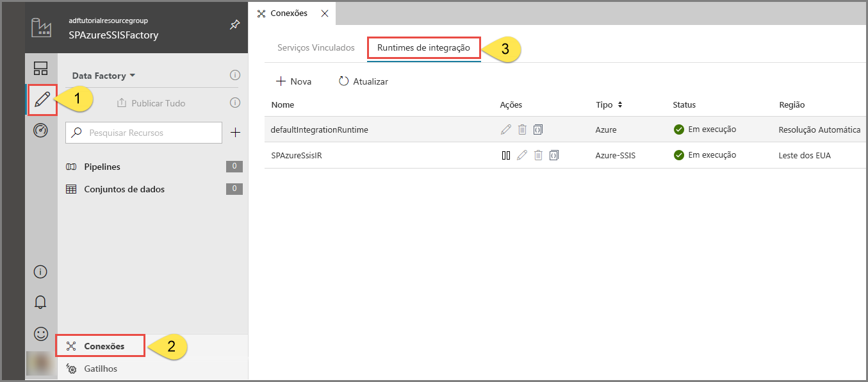The width and height of the screenshot is (868, 382).
Task: View code for SPAzureSsisIR
Action: pos(554,155)
